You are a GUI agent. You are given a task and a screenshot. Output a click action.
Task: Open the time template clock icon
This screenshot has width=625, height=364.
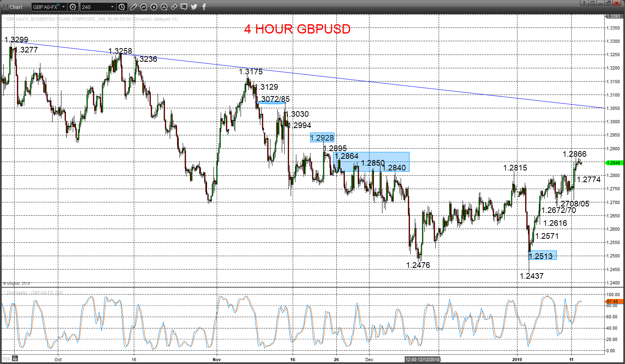click(122, 7)
